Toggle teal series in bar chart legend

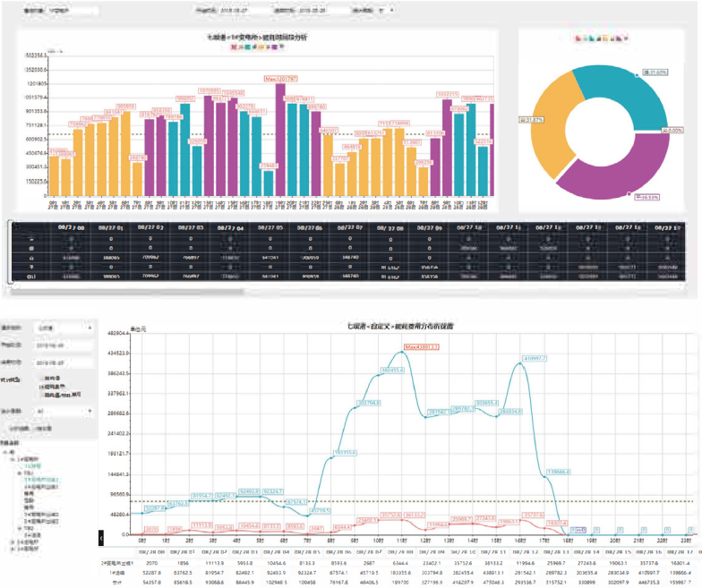point(248,47)
